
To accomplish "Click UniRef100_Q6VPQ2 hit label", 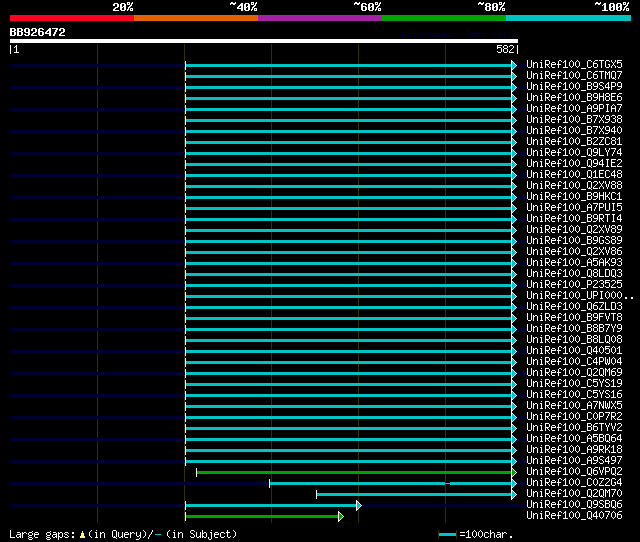I will (574, 472).
